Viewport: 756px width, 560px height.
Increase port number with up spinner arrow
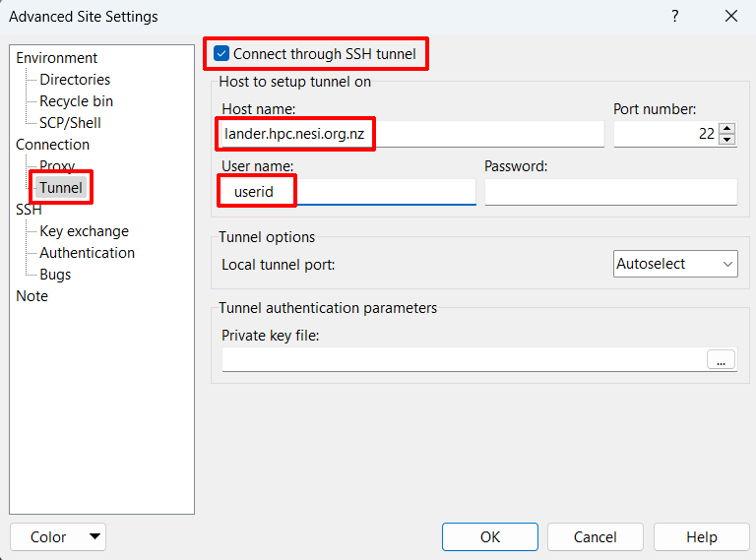(x=727, y=128)
